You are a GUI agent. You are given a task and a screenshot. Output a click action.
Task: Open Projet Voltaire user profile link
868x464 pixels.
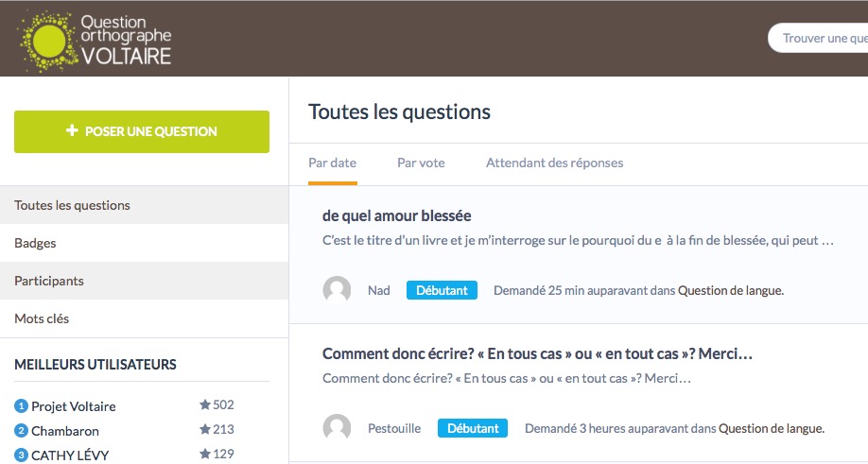(74, 406)
